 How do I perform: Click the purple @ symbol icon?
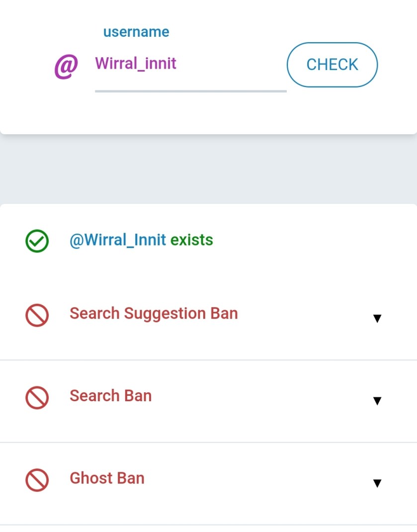[x=66, y=67]
